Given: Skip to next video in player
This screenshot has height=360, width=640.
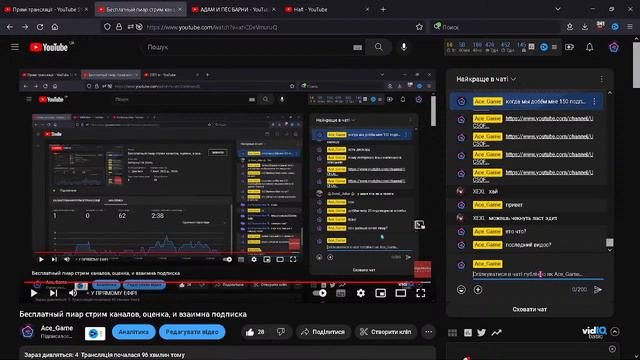Looking at the screenshot, I should (x=53, y=293).
